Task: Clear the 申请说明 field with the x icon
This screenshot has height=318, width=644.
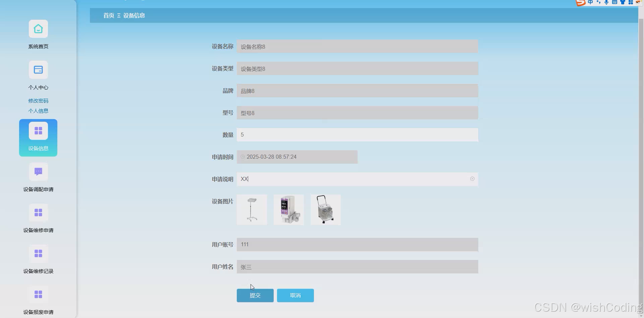Action: 473,179
